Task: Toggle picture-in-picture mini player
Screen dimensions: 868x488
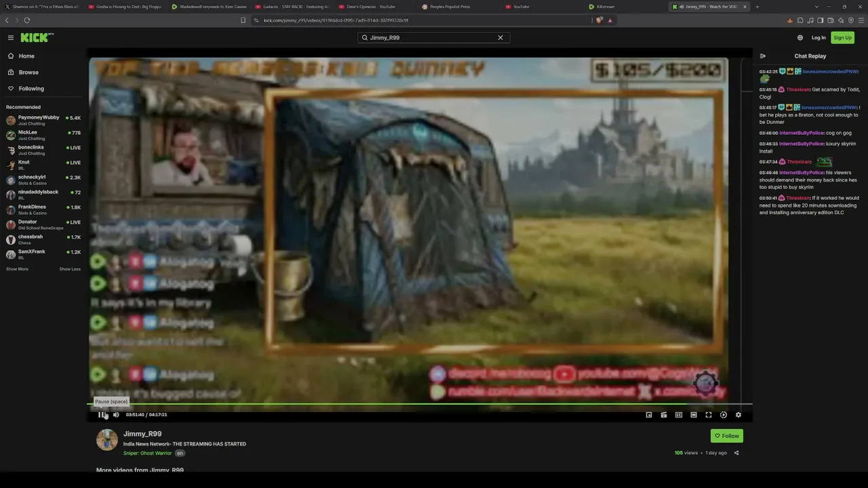Action: (x=649, y=415)
